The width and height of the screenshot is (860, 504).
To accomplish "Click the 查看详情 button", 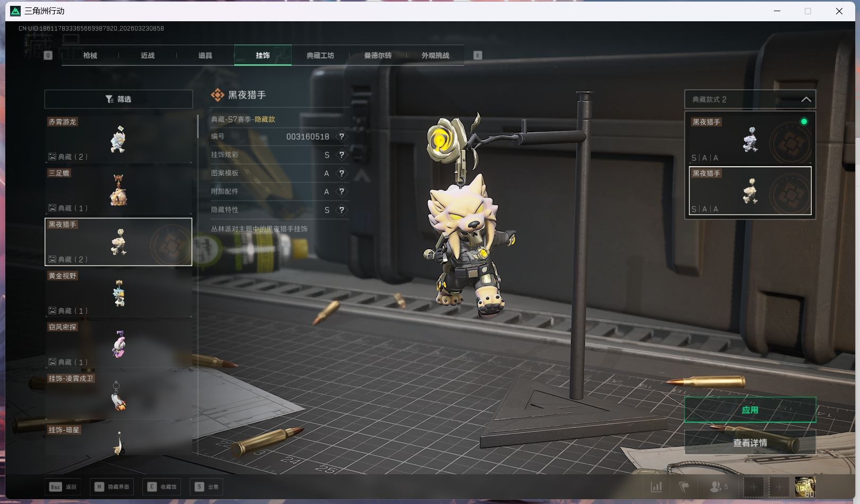I will tap(750, 442).
